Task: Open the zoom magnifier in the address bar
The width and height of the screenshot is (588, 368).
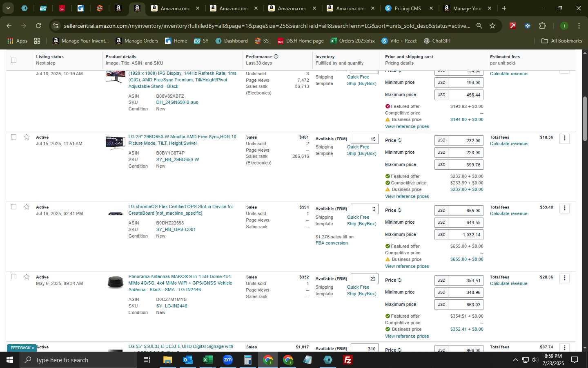Action: [479, 26]
